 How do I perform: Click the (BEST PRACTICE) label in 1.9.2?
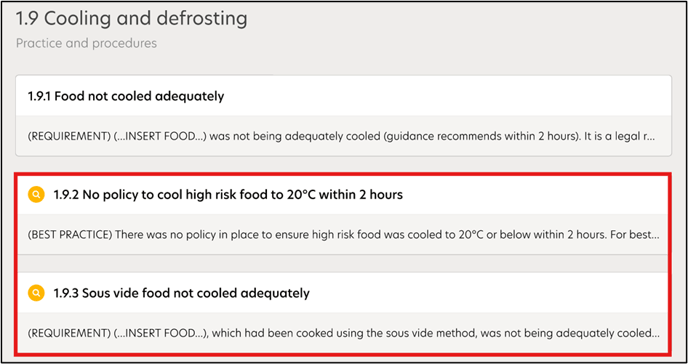(70, 235)
